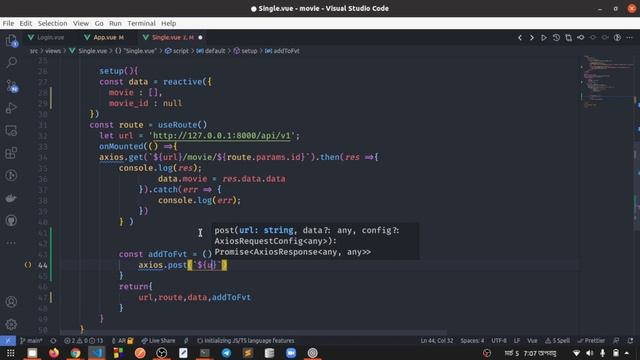This screenshot has height=360, width=640.
Task: Open the Help menu
Action: pyautogui.click(x=168, y=23)
